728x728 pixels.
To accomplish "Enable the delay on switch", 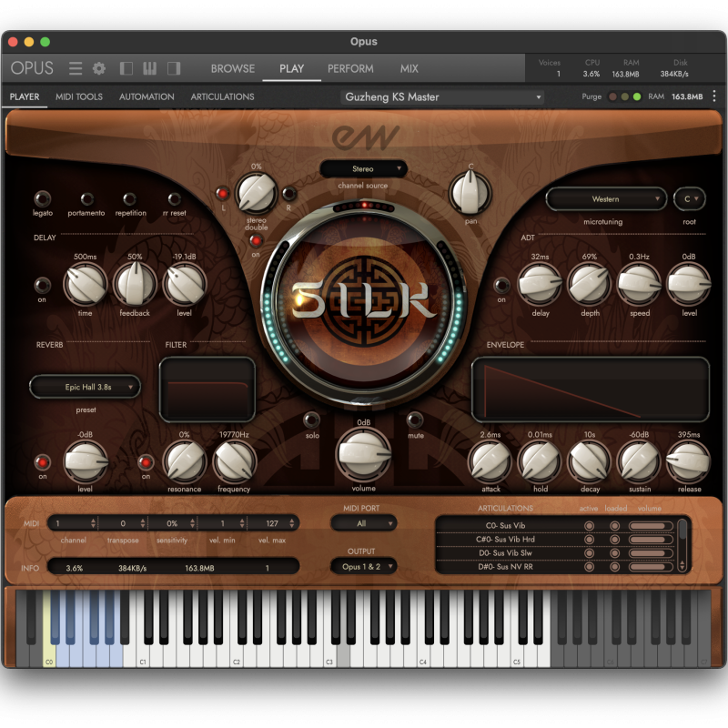I will click(x=42, y=285).
